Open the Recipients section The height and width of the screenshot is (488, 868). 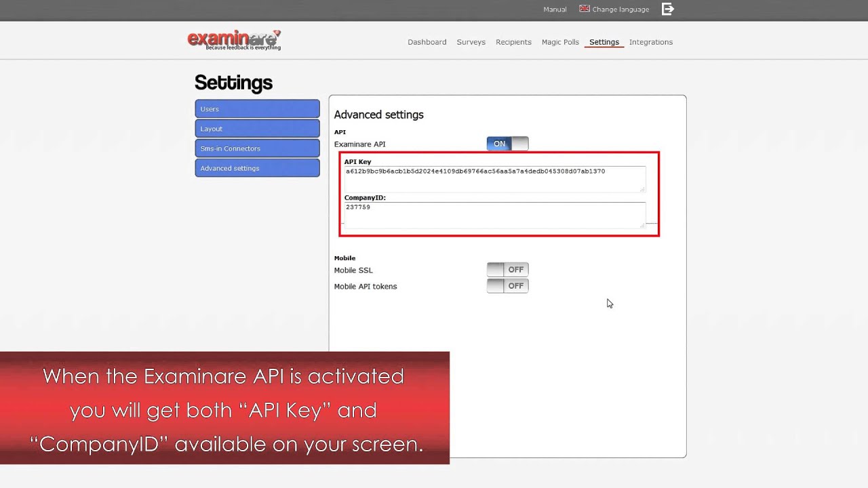click(x=513, y=42)
